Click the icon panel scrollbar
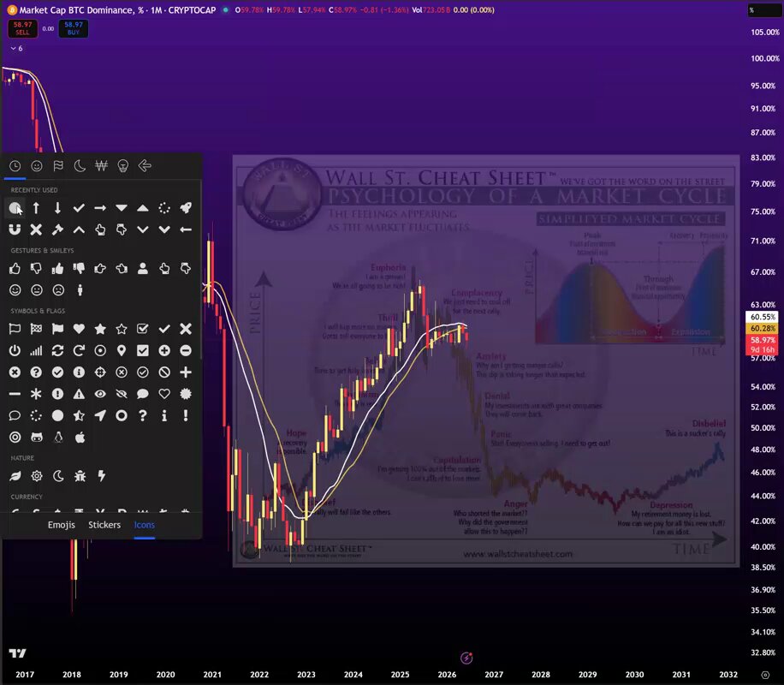The image size is (784, 685). tap(201, 271)
